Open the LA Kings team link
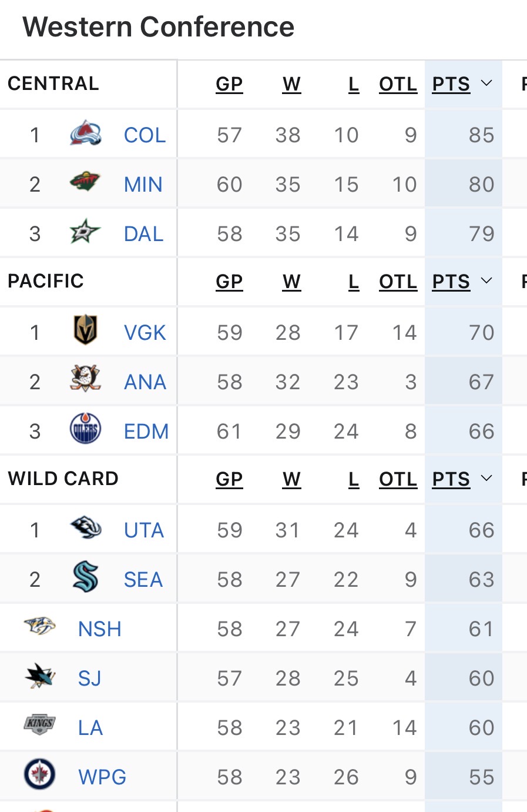527x812 pixels. [90, 728]
